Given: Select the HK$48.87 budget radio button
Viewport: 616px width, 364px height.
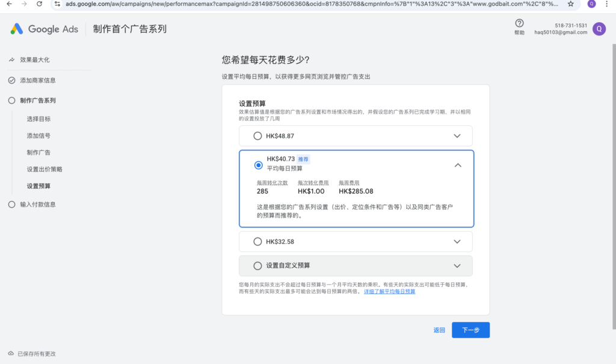Looking at the screenshot, I should click(257, 136).
